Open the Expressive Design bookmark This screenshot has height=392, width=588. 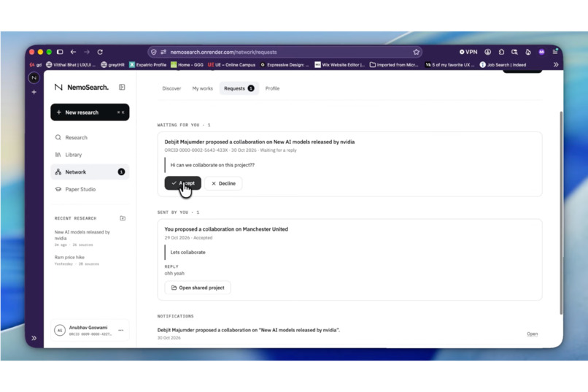pos(285,64)
